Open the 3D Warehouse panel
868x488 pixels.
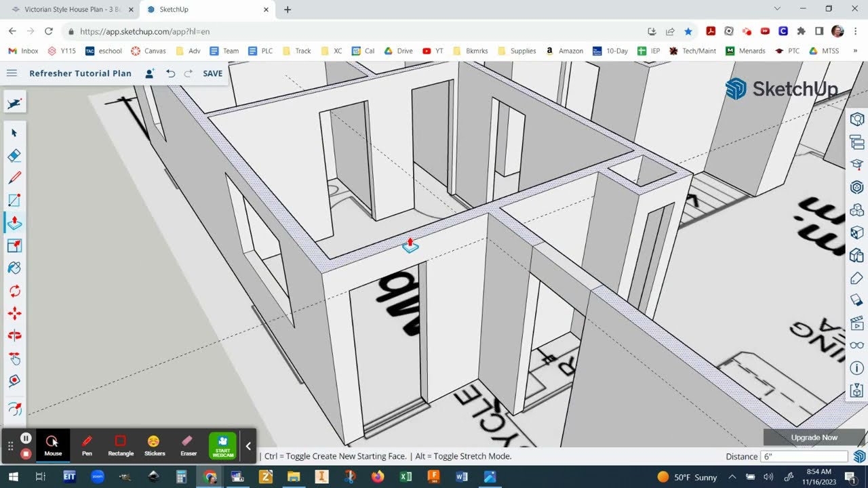coord(856,187)
